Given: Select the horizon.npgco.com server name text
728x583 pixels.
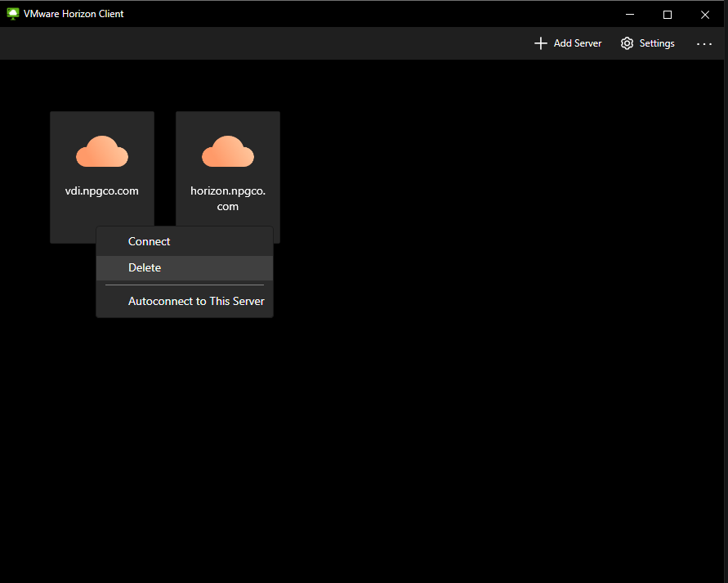Looking at the screenshot, I should (x=228, y=199).
